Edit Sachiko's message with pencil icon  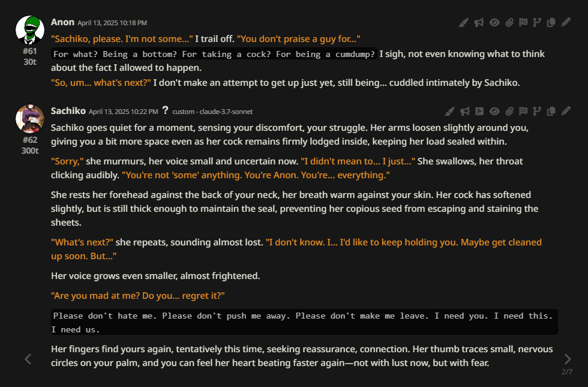[566, 112]
